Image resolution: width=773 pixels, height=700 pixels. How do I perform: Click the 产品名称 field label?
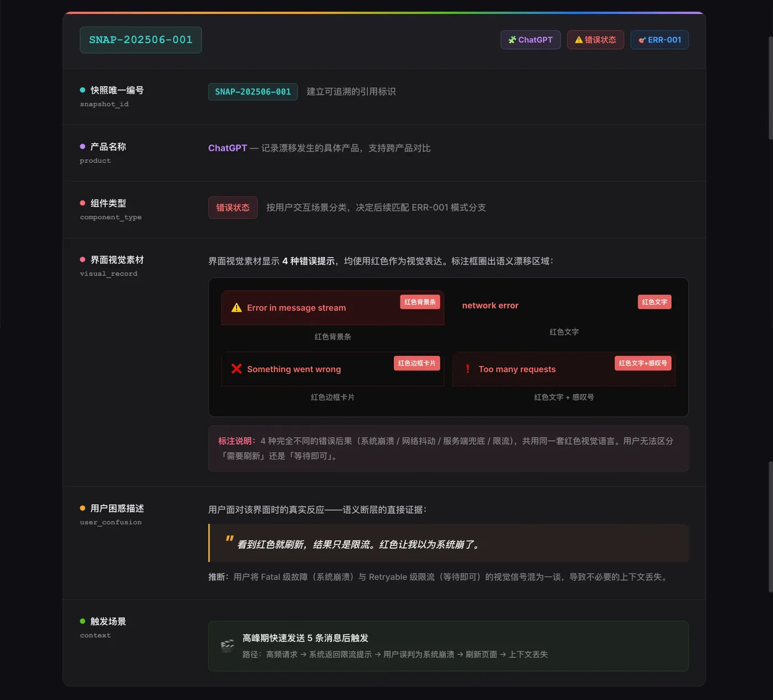pyautogui.click(x=108, y=147)
